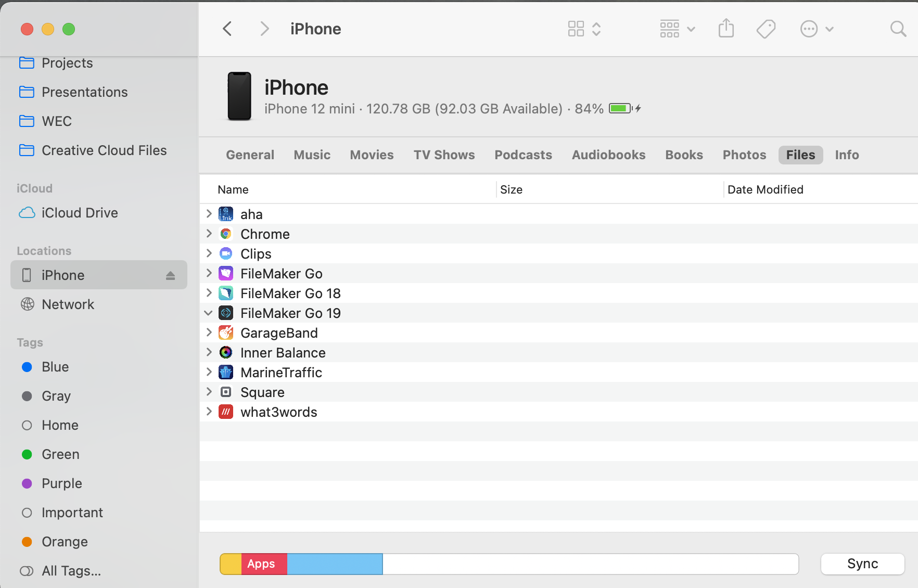Open Network in Locations sidebar
This screenshot has width=918, height=588.
57,304
